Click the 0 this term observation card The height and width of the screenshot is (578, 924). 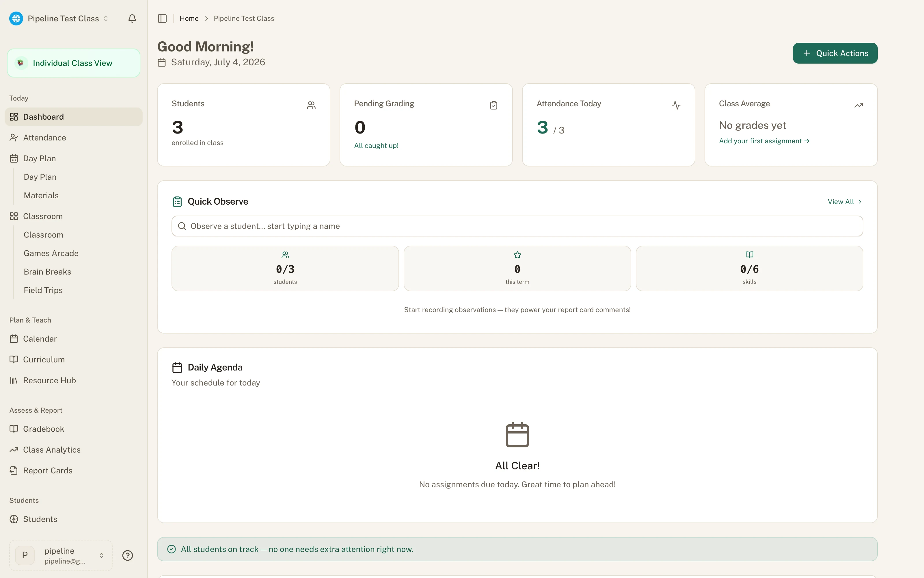pyautogui.click(x=517, y=268)
